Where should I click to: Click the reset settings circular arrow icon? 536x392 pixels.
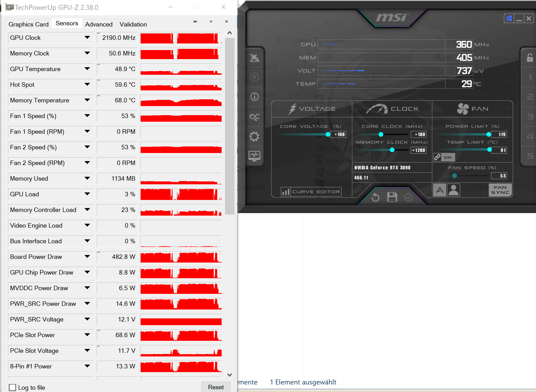point(375,197)
